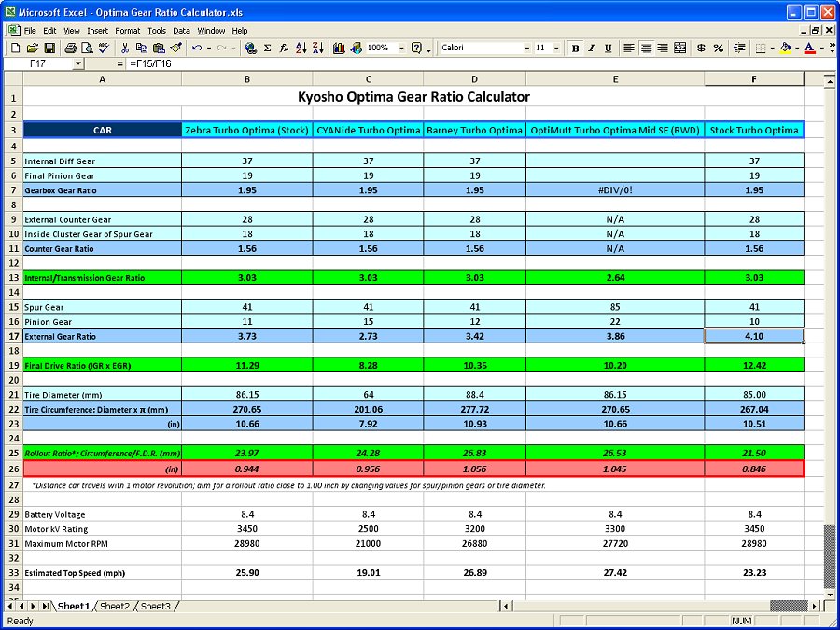Save the workbook with floppy icon
This screenshot has height=630, width=840.
pos(49,49)
